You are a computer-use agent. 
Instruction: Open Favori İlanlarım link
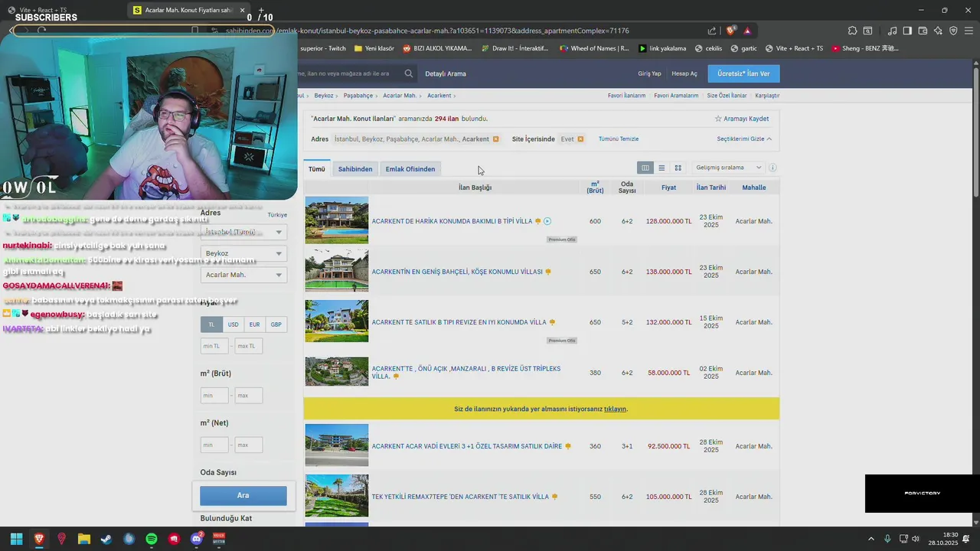click(626, 96)
